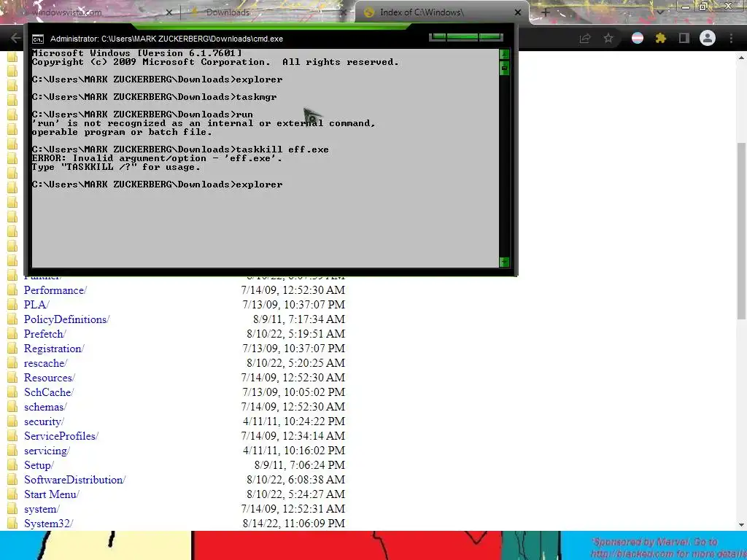The height and width of the screenshot is (560, 747).
Task: Click the folder icon beside PolicyDefinitions/
Action: tap(12, 319)
